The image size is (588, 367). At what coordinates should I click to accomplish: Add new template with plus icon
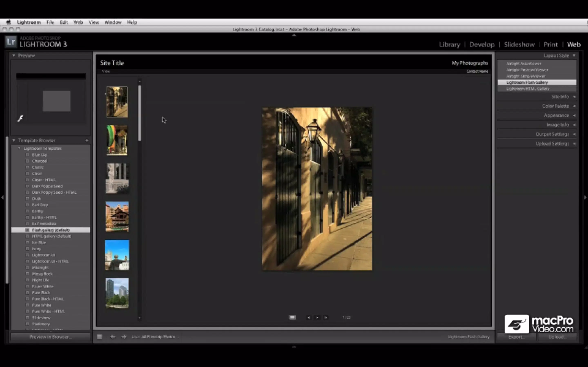[87, 140]
